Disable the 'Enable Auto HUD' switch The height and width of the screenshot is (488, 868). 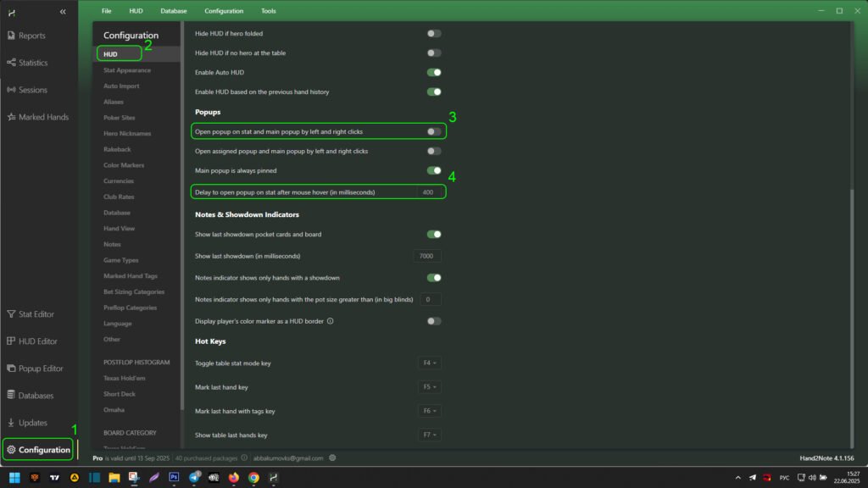pos(433,73)
